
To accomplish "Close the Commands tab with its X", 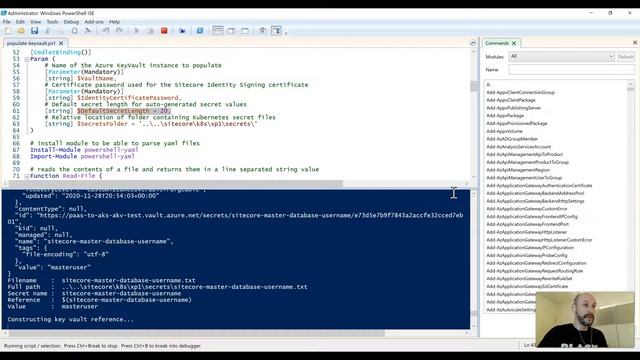I will pyautogui.click(x=514, y=43).
